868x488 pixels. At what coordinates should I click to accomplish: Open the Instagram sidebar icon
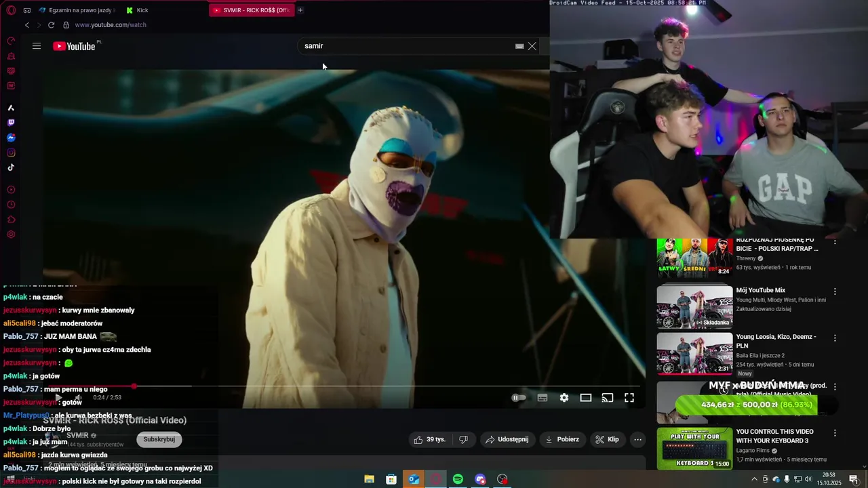11,152
